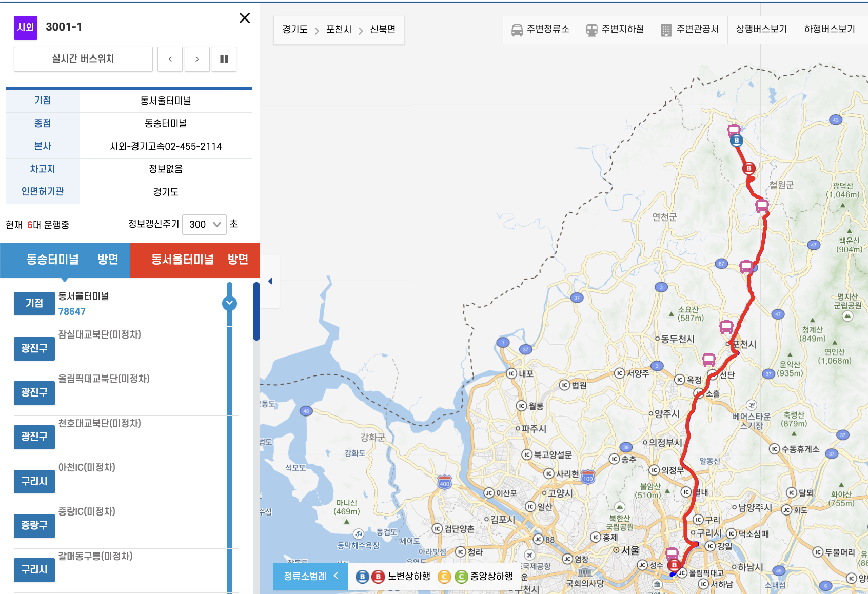Screen dimensions: 868x594
Task: Click the 동두천시 map label
Action: coord(678,339)
